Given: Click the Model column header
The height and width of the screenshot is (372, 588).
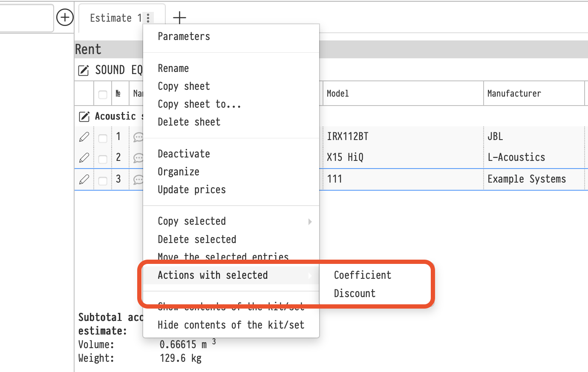Looking at the screenshot, I should pyautogui.click(x=337, y=94).
